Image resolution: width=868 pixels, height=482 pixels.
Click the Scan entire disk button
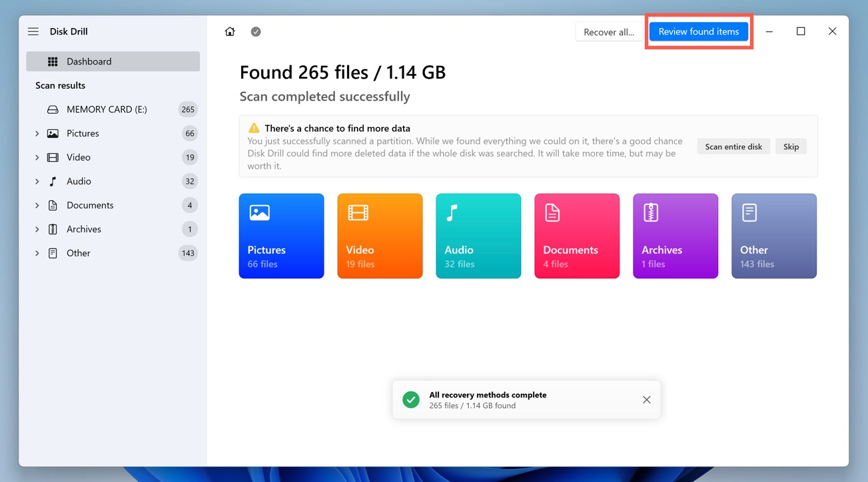(x=733, y=146)
